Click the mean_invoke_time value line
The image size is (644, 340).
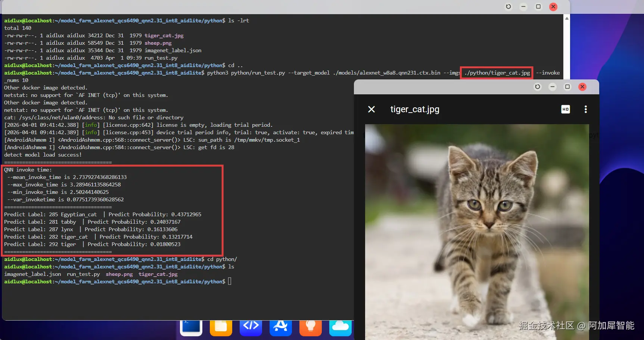pos(67,177)
